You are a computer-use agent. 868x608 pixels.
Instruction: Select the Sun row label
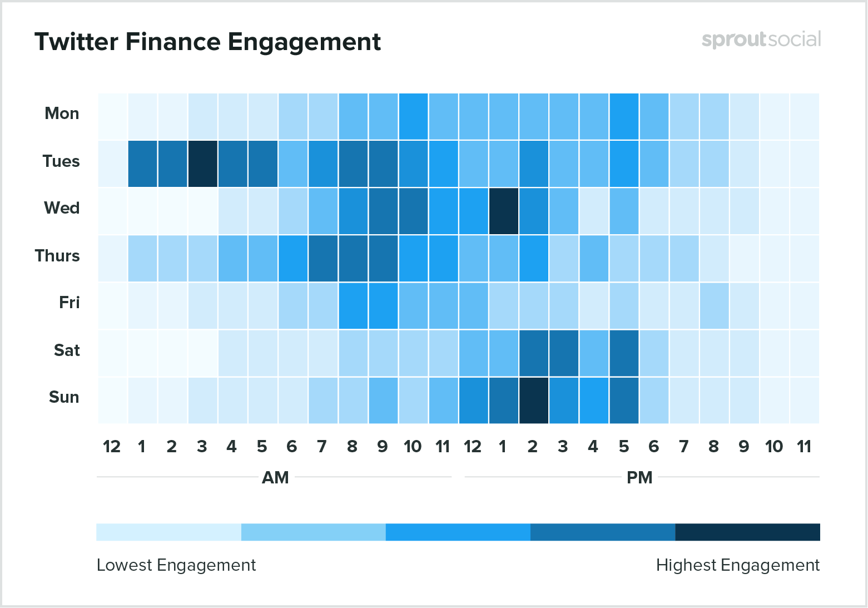[x=64, y=397]
